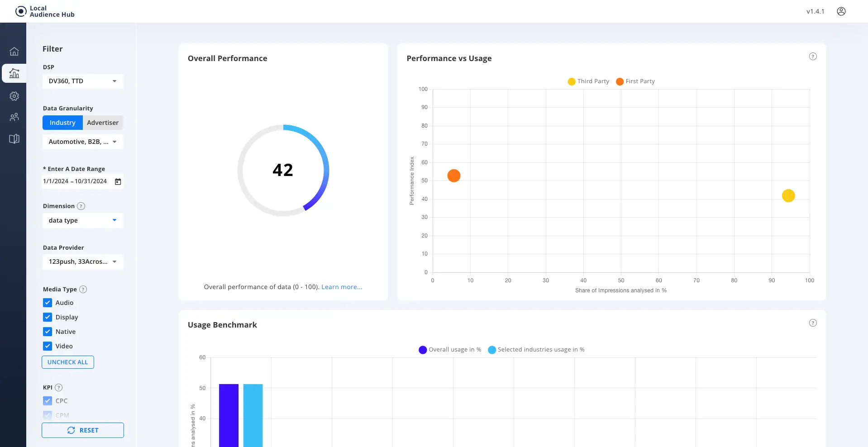868x447 pixels.
Task: Select the analytics chart sidebar icon
Action: click(x=14, y=73)
